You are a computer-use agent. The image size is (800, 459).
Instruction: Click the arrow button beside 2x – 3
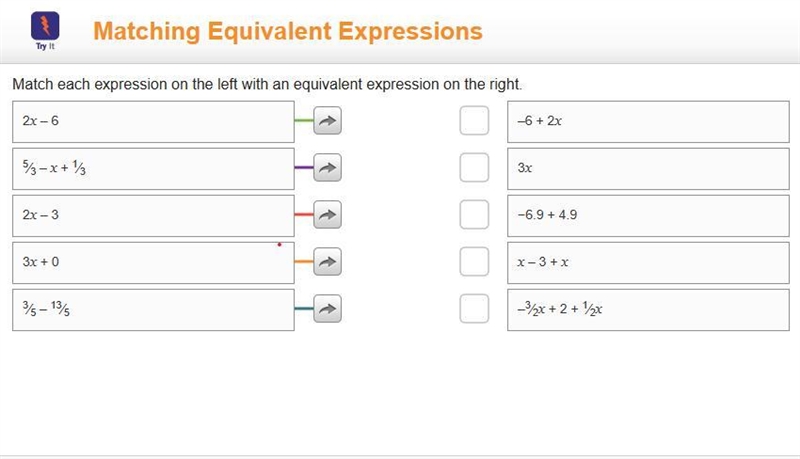(x=327, y=215)
